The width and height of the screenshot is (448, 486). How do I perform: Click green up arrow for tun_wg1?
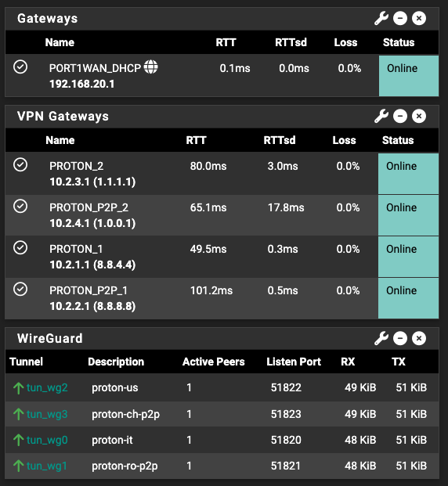coord(19,466)
